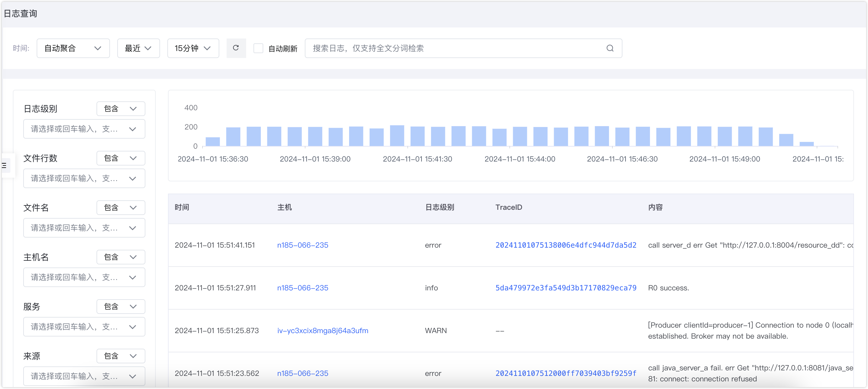Click the 日志级别 column header
Image resolution: width=868 pixels, height=389 pixels.
(x=440, y=207)
